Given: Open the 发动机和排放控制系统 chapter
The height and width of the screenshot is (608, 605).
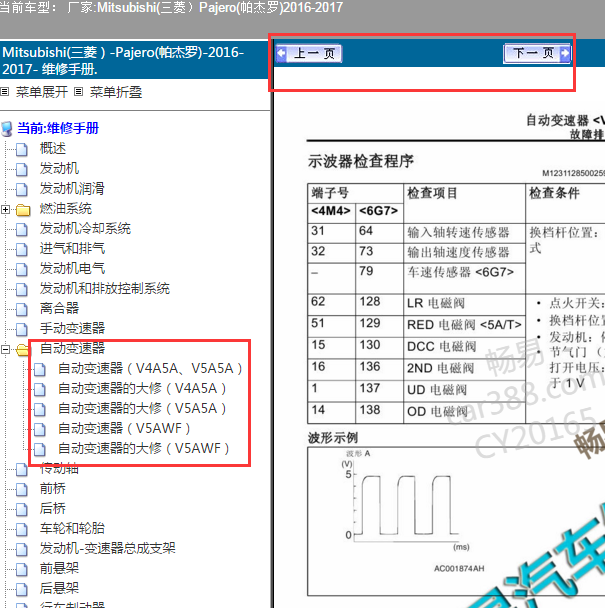Looking at the screenshot, I should click(105, 288).
